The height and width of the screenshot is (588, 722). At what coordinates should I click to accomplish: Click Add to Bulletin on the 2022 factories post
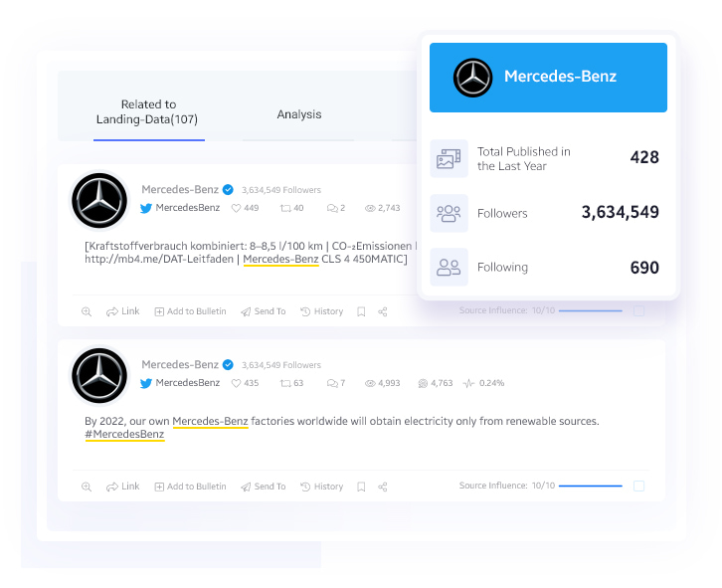click(190, 487)
